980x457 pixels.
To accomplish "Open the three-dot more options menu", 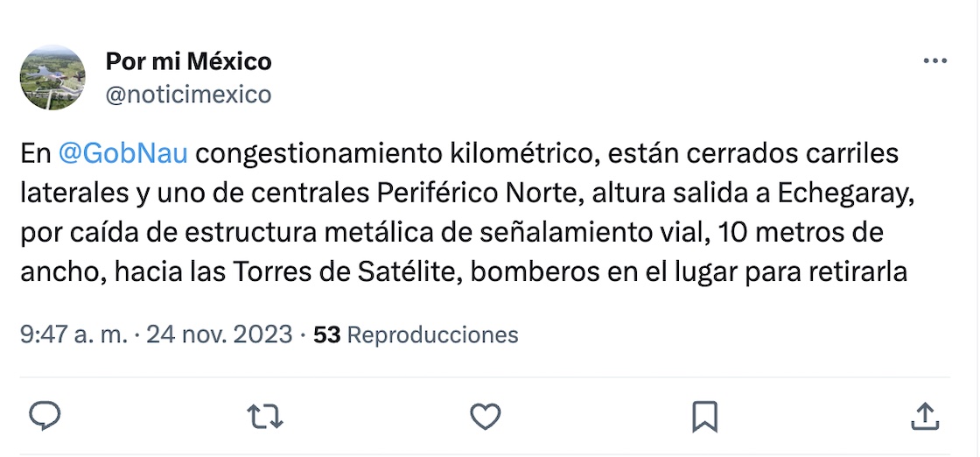I will 935,61.
